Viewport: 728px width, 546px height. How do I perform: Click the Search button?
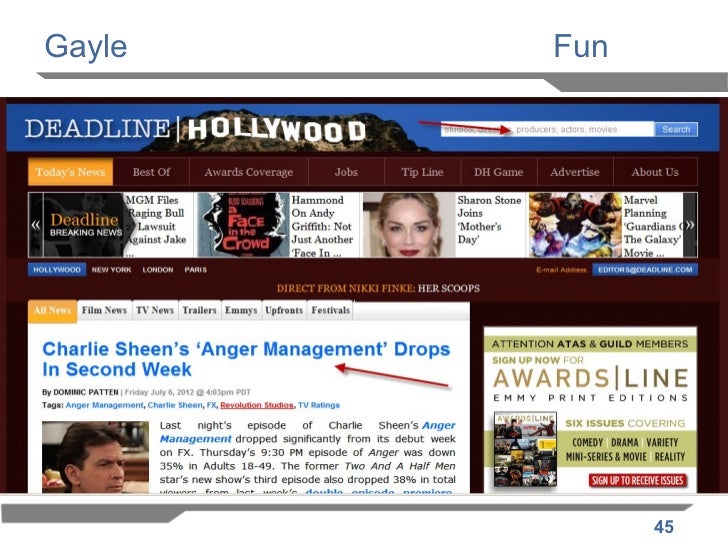click(676, 129)
